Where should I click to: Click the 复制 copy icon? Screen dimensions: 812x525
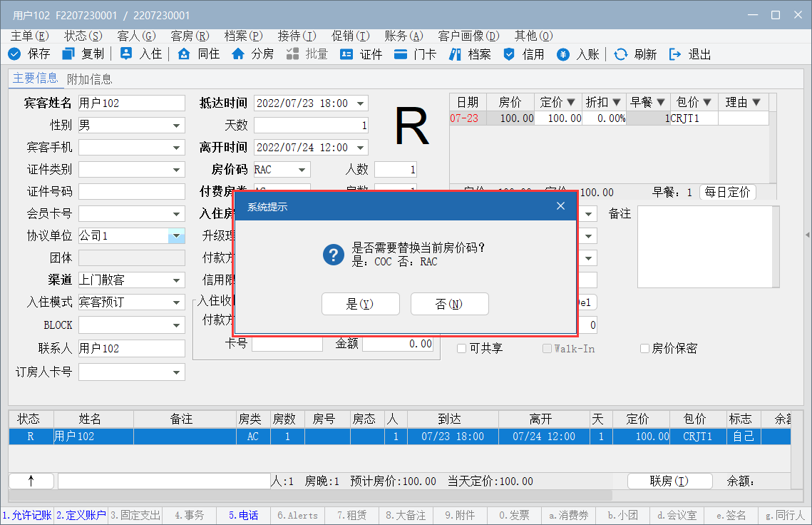(68, 54)
